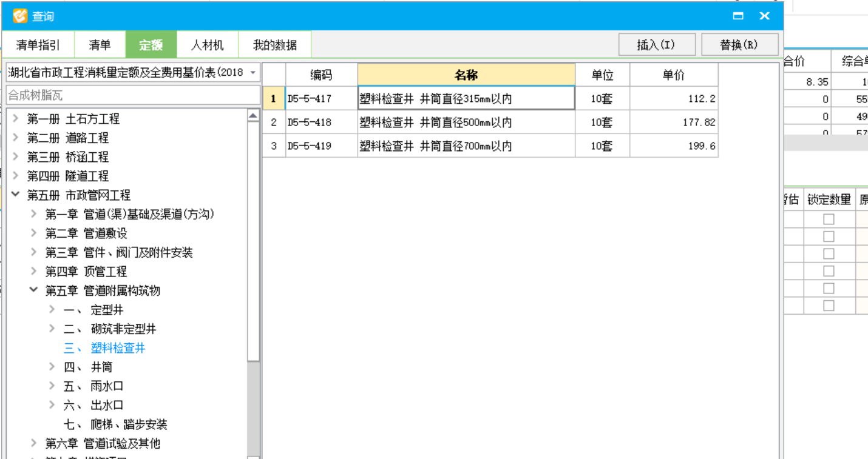
Task: Expand 第二册 道路工程 node
Action: [x=16, y=138]
